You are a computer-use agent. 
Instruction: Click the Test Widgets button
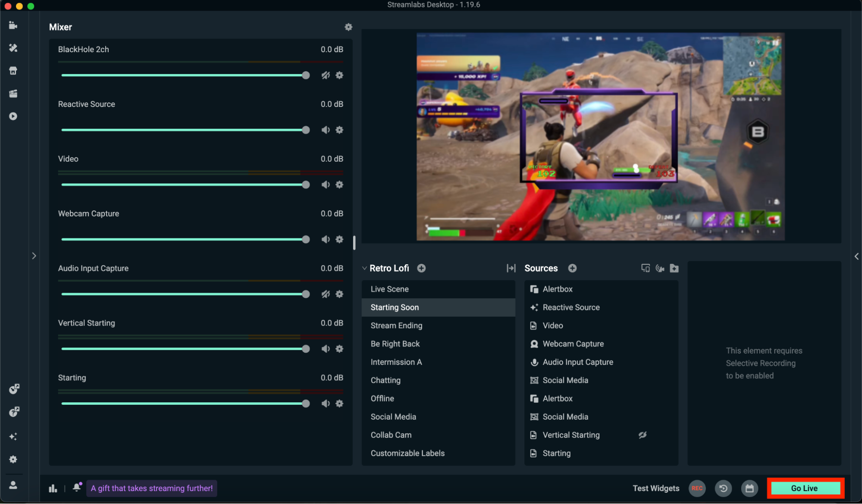[x=656, y=488]
